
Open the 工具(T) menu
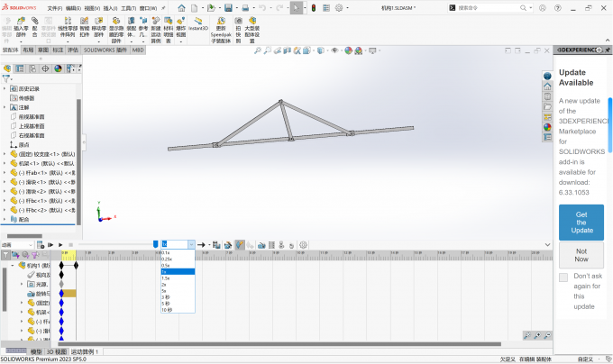pyautogui.click(x=129, y=8)
